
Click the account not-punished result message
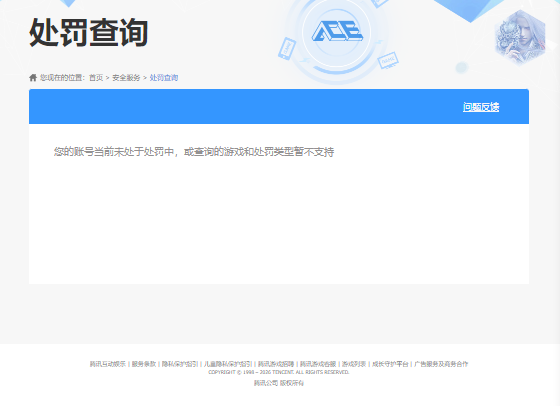pos(194,152)
